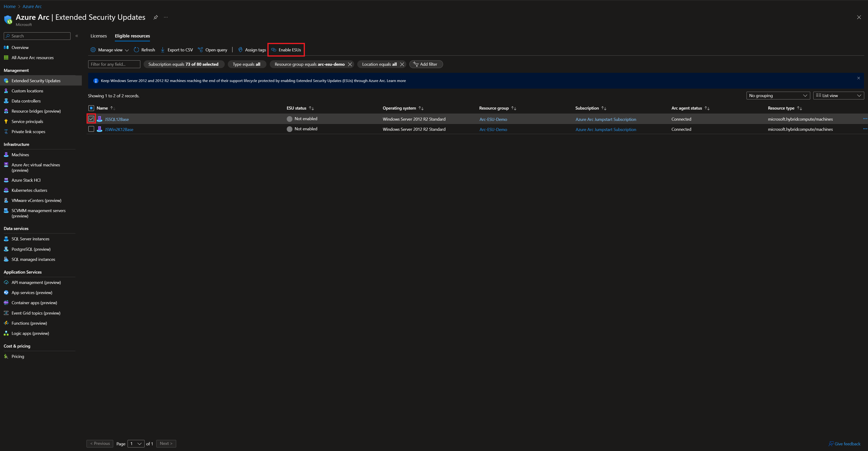Image resolution: width=868 pixels, height=451 pixels.
Task: Toggle select-all checkbox in Name header
Action: (x=91, y=108)
